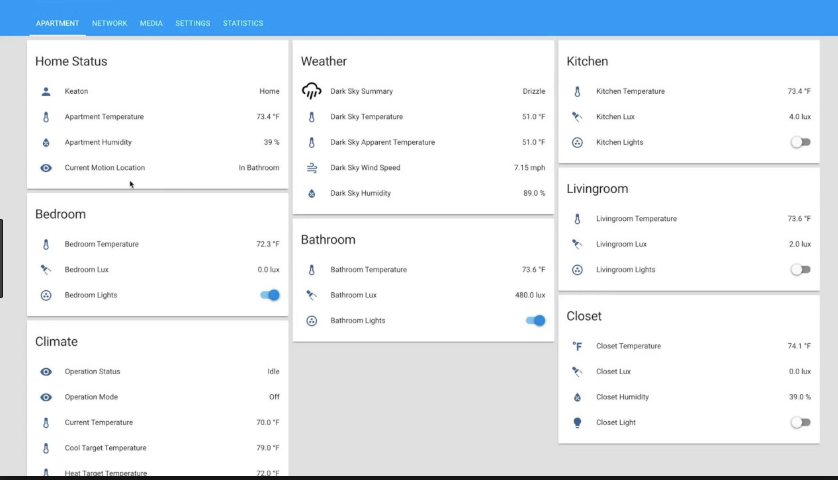
Task: Click the rain cloud icon for Dark Sky Summary
Action: pyautogui.click(x=312, y=91)
